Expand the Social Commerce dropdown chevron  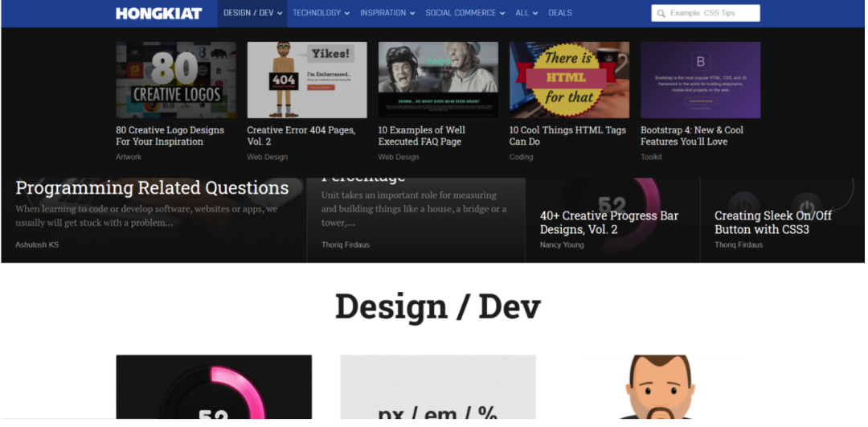click(502, 14)
